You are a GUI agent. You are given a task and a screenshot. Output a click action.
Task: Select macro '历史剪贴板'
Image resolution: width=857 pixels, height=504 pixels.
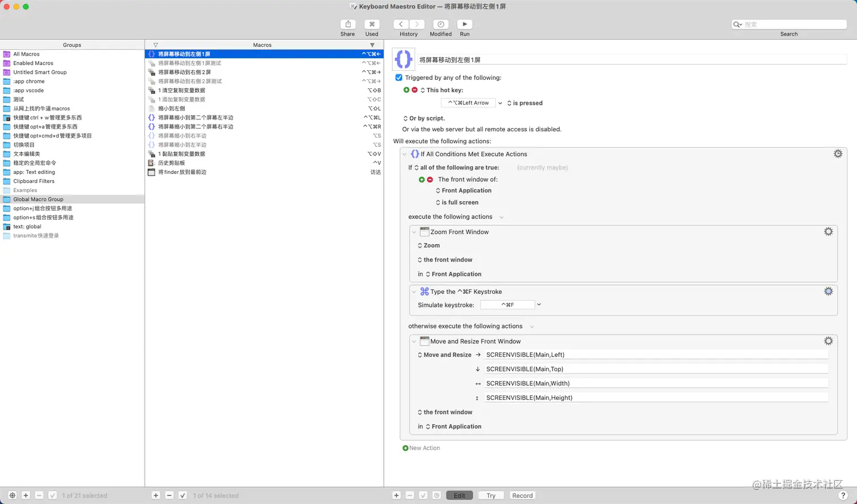[x=264, y=163]
